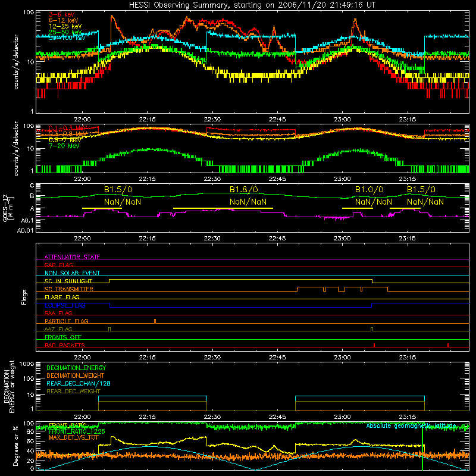Click the 0.8-7 MeV legend label
This screenshot has width=476, height=476.
65,140
